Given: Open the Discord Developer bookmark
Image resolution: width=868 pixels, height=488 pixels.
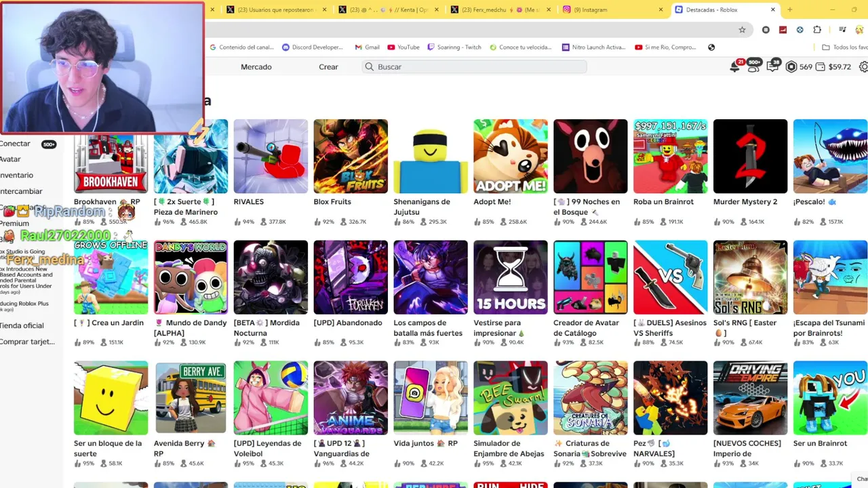Looking at the screenshot, I should pos(313,47).
